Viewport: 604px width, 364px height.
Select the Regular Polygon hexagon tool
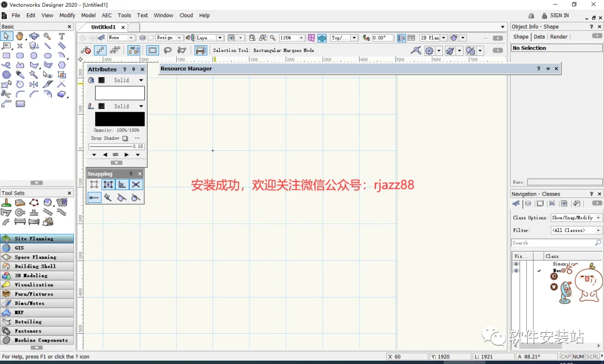point(62,65)
